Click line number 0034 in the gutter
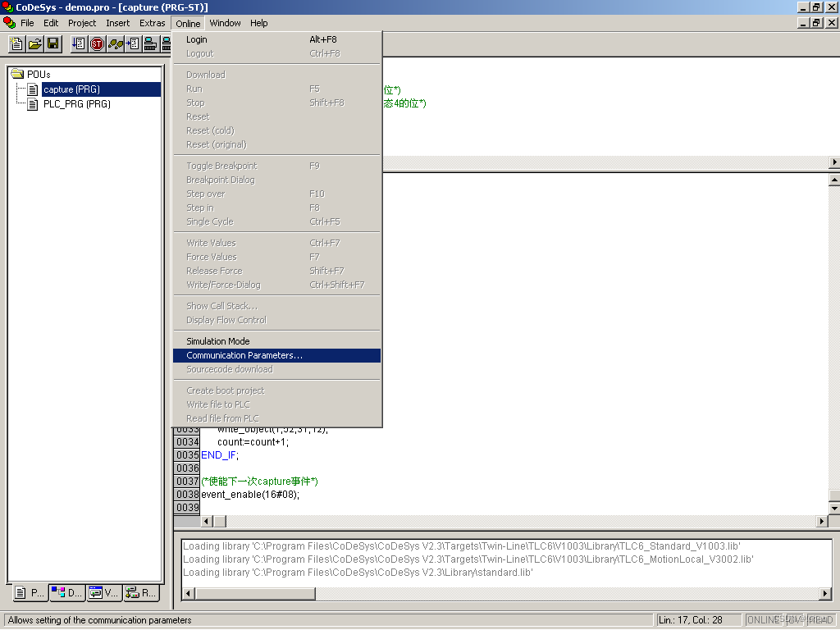This screenshot has height=630, width=840. (x=188, y=442)
